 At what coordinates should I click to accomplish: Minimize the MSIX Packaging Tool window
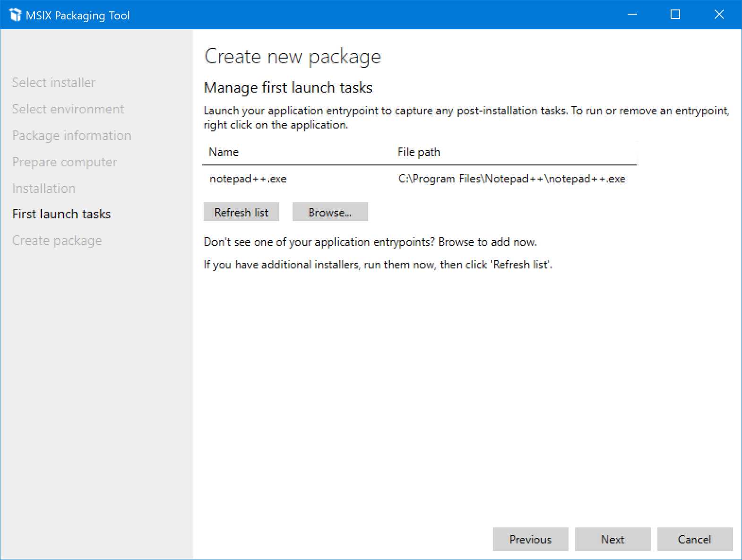(x=632, y=15)
